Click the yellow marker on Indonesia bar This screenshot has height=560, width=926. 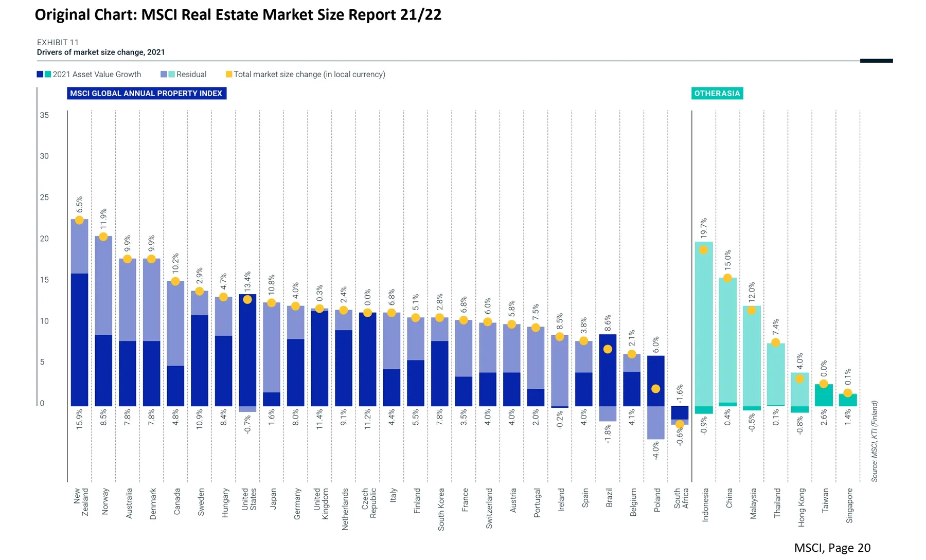[703, 250]
